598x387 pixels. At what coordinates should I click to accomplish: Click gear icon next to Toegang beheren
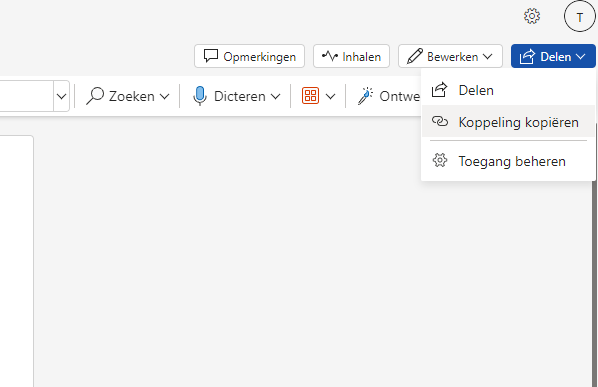click(x=440, y=161)
